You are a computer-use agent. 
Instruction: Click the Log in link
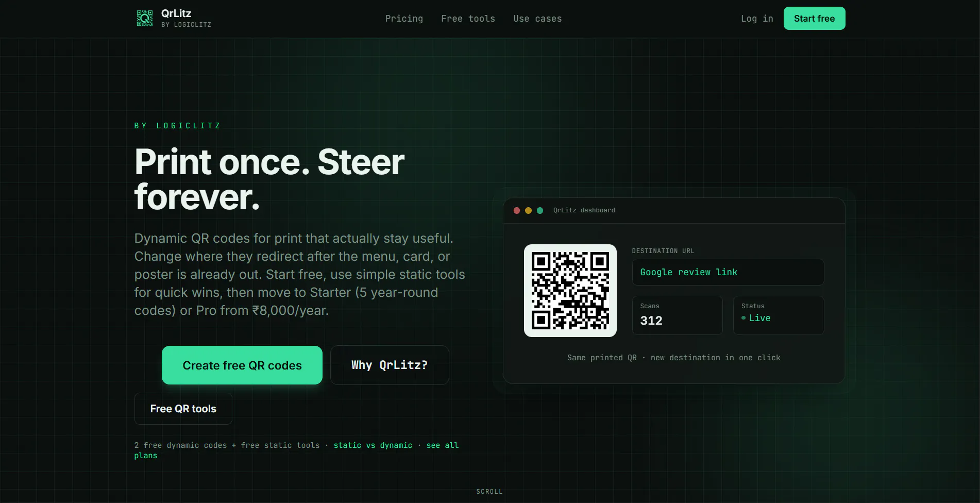[x=757, y=19]
